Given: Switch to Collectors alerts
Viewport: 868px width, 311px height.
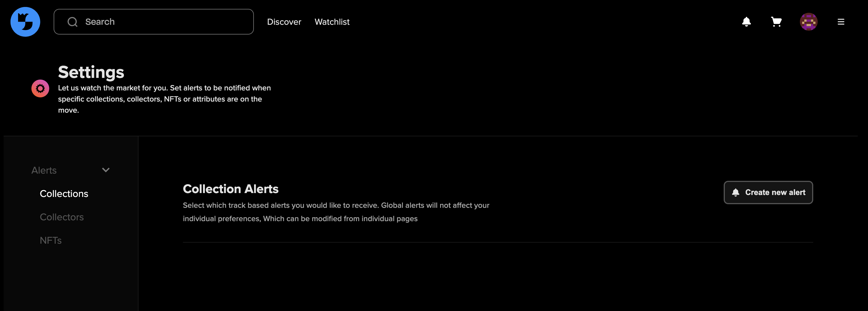Looking at the screenshot, I should tap(62, 217).
